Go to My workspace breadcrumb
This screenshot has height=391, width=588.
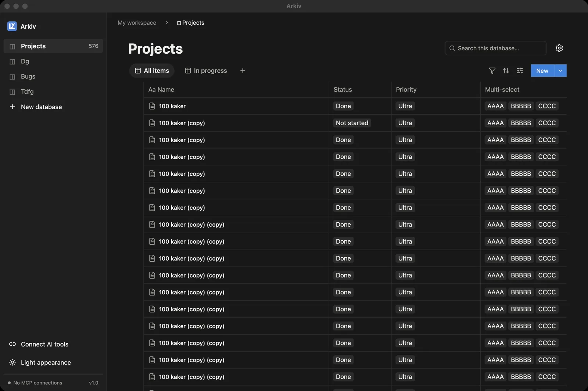coord(137,22)
